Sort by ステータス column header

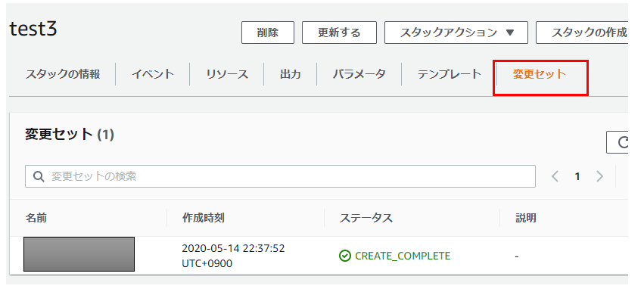pyautogui.click(x=366, y=218)
